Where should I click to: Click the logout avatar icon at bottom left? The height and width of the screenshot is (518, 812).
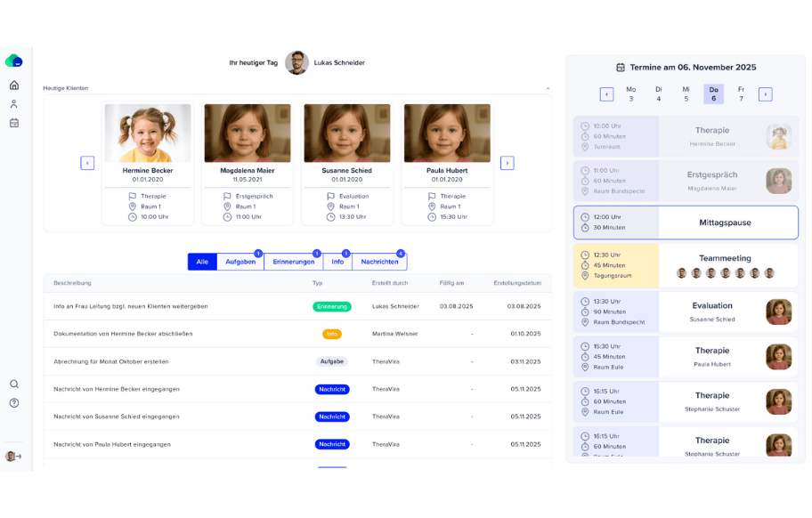(x=13, y=456)
